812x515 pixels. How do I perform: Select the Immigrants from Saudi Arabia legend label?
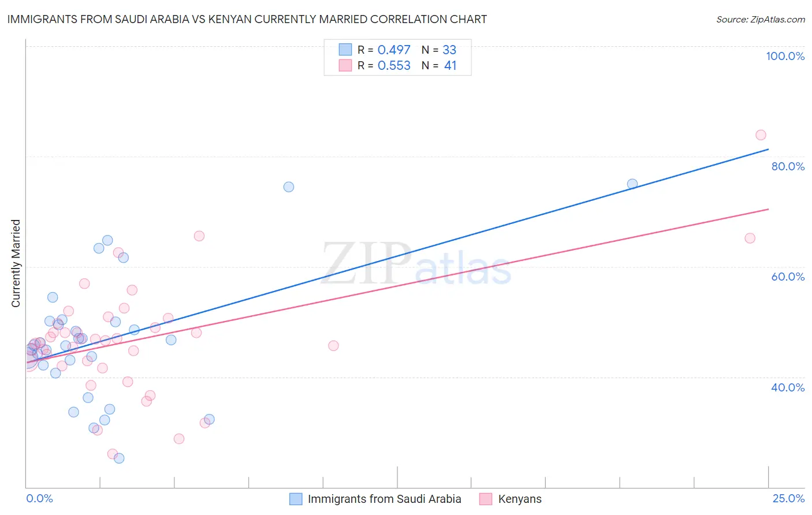[x=385, y=499]
